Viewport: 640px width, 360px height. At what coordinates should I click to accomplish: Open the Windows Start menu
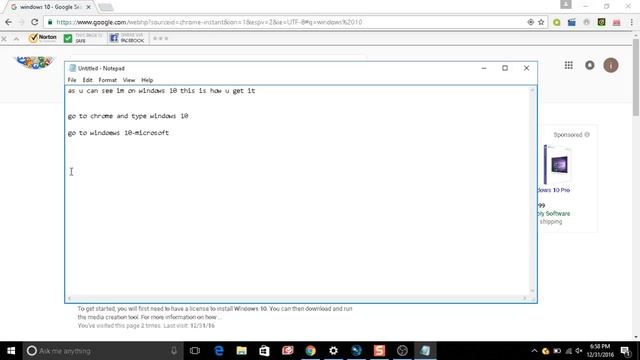tap(11, 351)
